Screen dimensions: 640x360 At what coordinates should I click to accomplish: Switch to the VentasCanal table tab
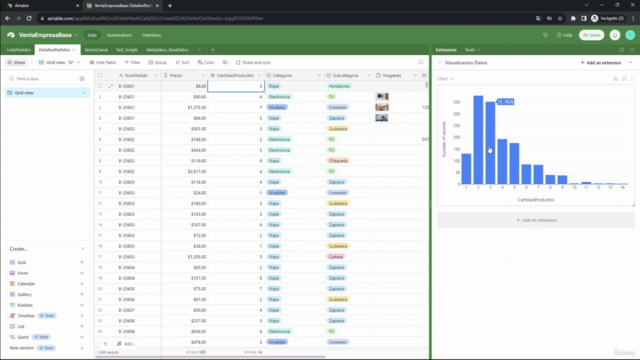[96, 50]
